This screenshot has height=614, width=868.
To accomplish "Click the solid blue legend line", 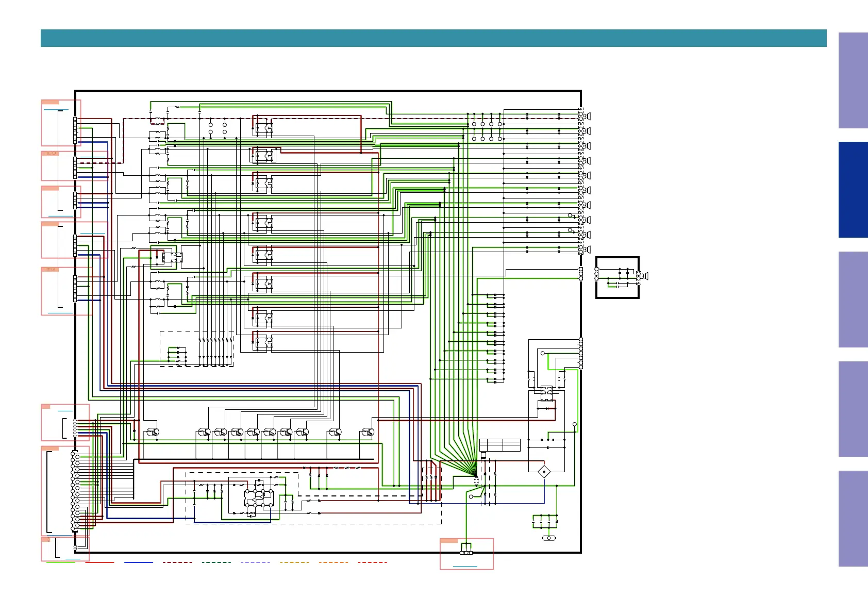I will (139, 562).
